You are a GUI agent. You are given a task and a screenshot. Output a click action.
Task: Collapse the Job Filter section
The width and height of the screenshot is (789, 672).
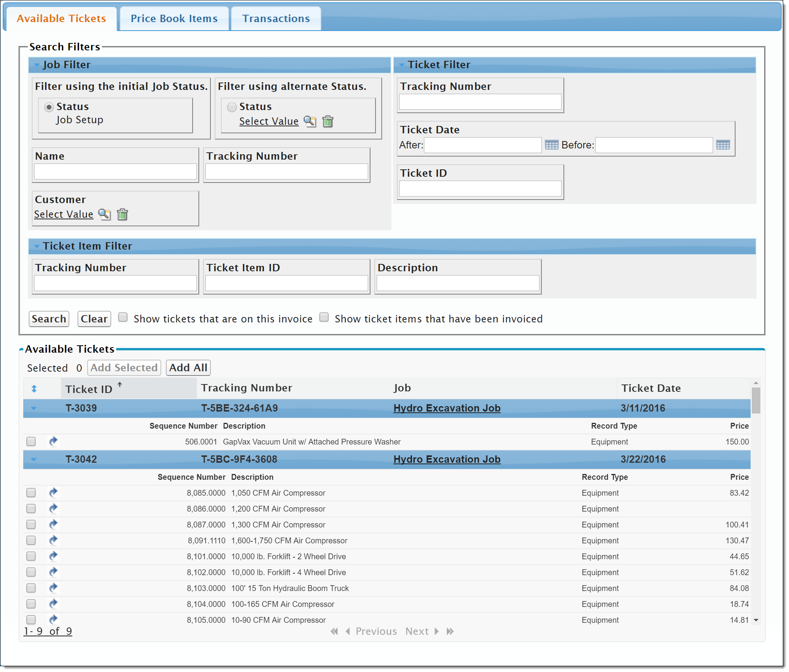coord(37,65)
